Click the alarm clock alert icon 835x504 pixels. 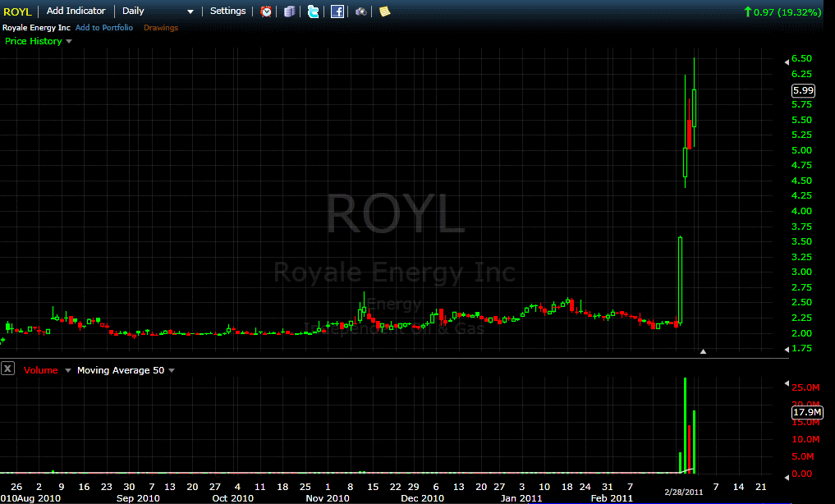point(266,11)
